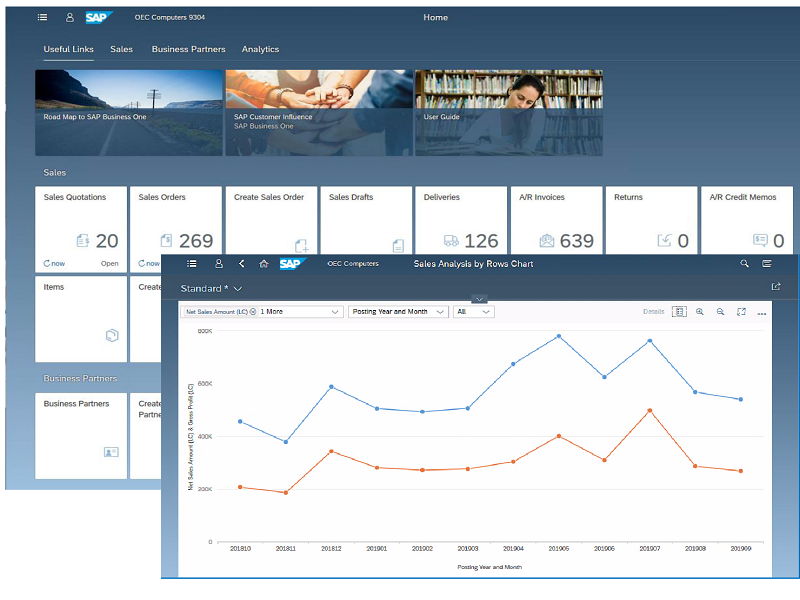
Task: Open the main menu in the Sales Analysis window
Action: click(192, 264)
